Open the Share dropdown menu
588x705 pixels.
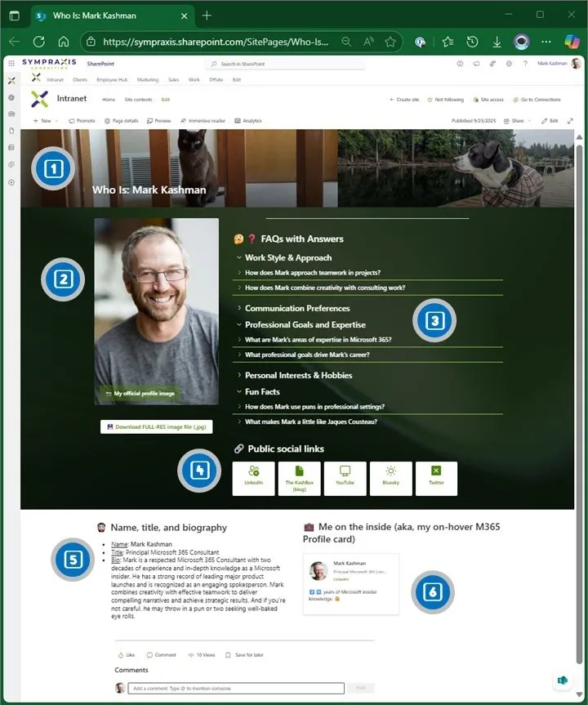pyautogui.click(x=517, y=121)
